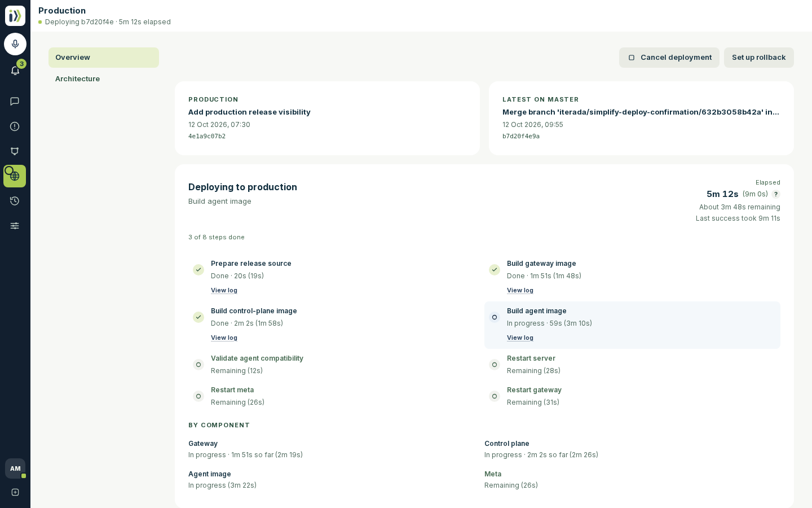The image size is (812, 508).
Task: Open the pull requests sidebar icon
Action: [15, 151]
